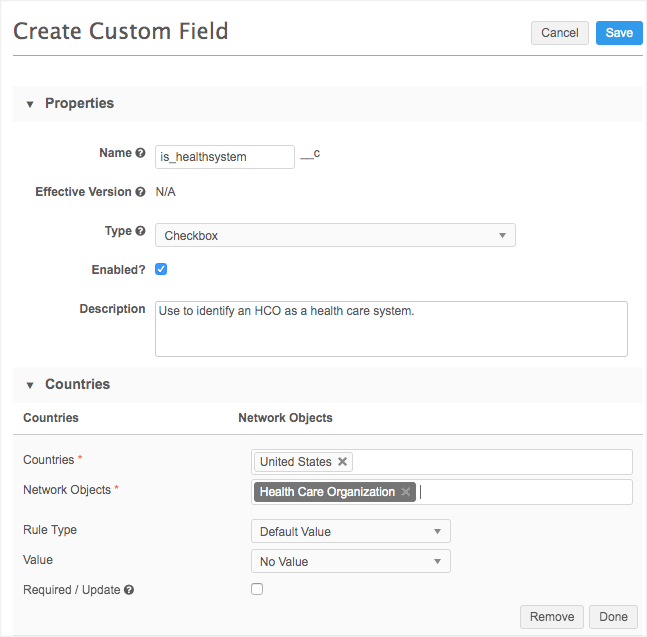Viewport: 647px width, 637px height.
Task: Tick the Required / Update checkbox
Action: click(x=257, y=589)
